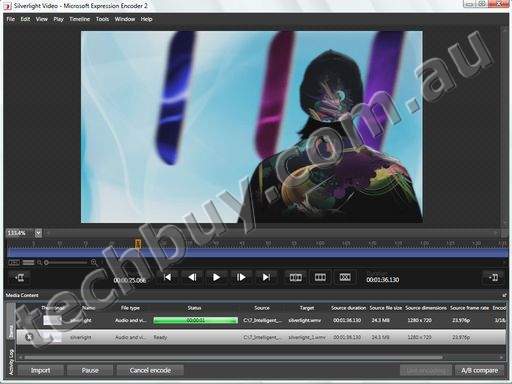
Task: Click the crossed-out clip-edit icon
Action: 345,277
